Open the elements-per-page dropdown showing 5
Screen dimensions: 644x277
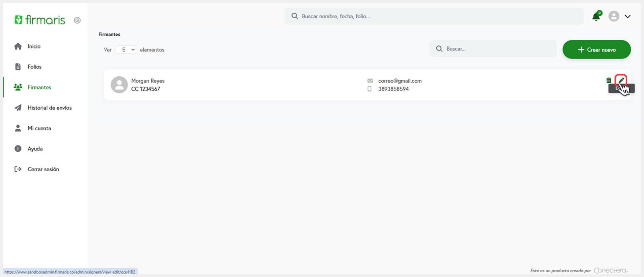coord(126,50)
